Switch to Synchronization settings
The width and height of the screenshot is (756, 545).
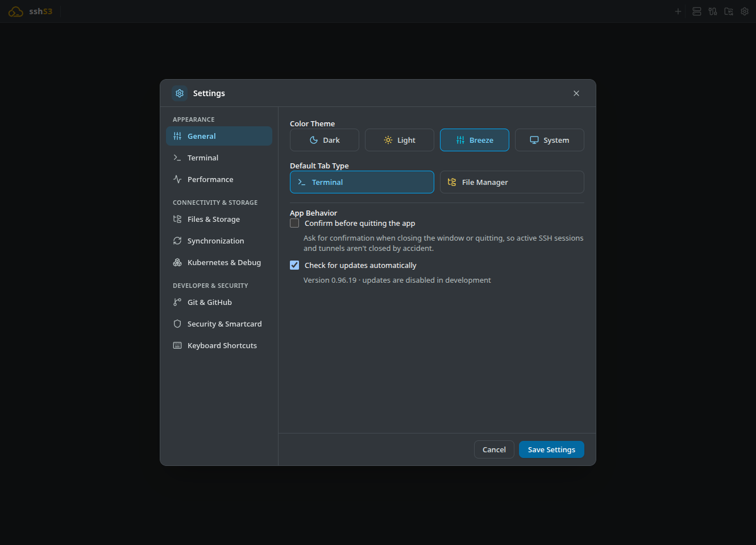point(219,241)
